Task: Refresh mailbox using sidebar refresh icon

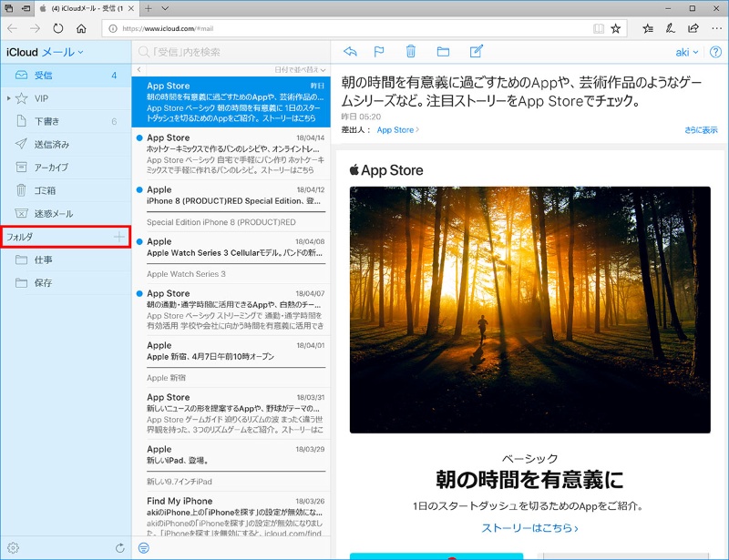Action: pos(120,547)
